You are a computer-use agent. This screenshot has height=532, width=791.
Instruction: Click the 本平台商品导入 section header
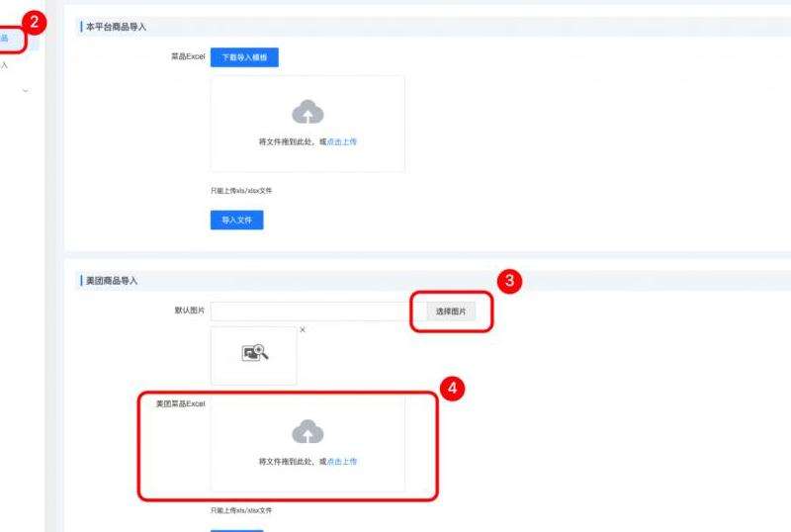(x=117, y=27)
